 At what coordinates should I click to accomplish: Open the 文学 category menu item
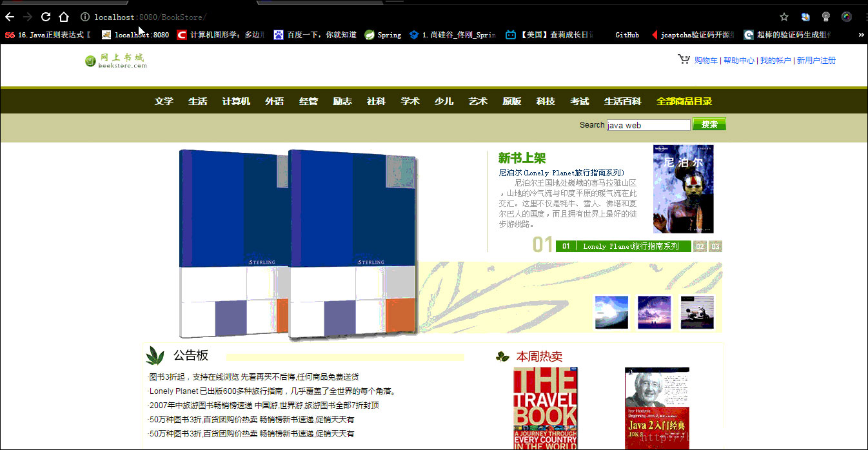[x=164, y=101]
